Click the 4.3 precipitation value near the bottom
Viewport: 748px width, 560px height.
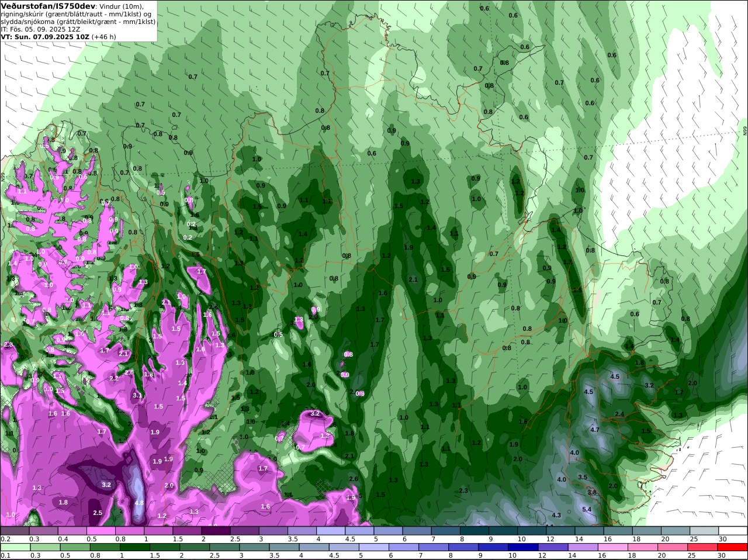[556, 515]
